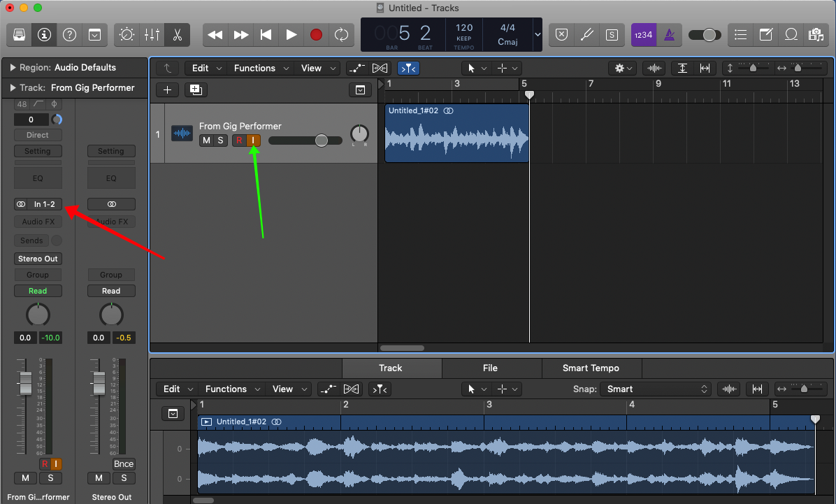The image size is (836, 504).
Task: Open Quick Help question mark icon
Action: click(69, 35)
